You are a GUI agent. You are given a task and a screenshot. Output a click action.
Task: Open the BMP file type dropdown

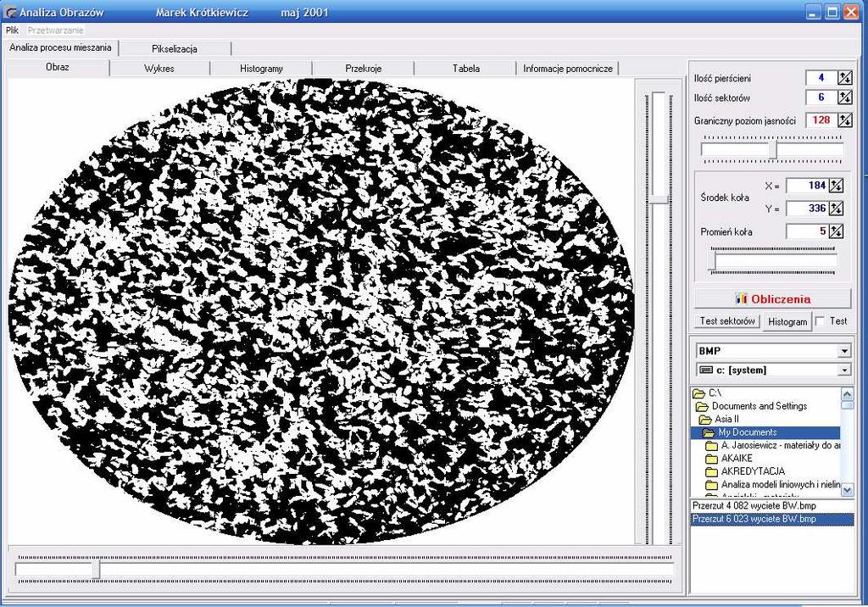(x=844, y=351)
